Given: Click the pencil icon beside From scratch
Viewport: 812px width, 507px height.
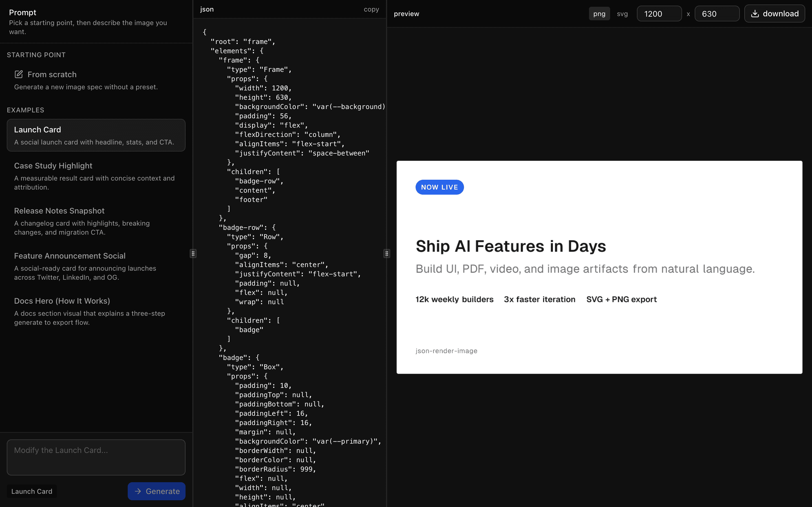Looking at the screenshot, I should (x=18, y=74).
